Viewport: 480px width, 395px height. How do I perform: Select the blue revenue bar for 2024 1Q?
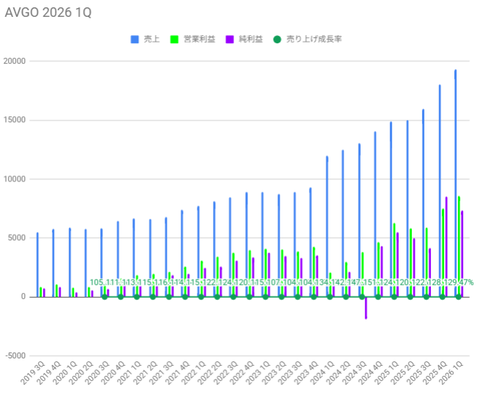tap(327, 226)
